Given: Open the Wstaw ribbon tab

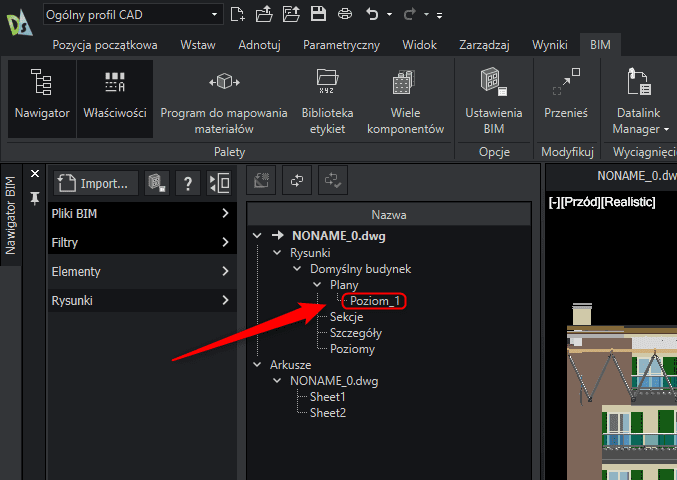Looking at the screenshot, I should pos(198,45).
